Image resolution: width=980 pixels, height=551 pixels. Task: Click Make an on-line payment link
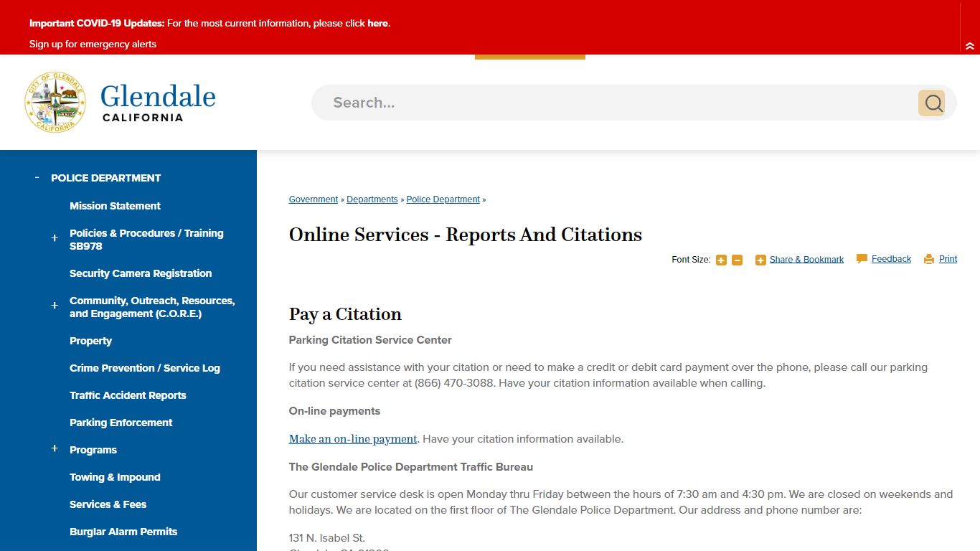tap(353, 439)
